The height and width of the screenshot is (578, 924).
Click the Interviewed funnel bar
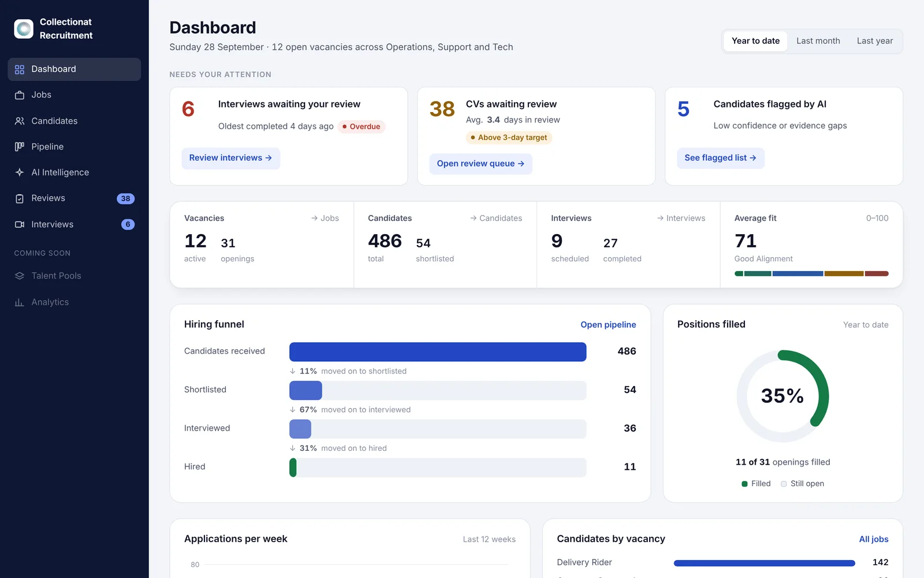(300, 429)
